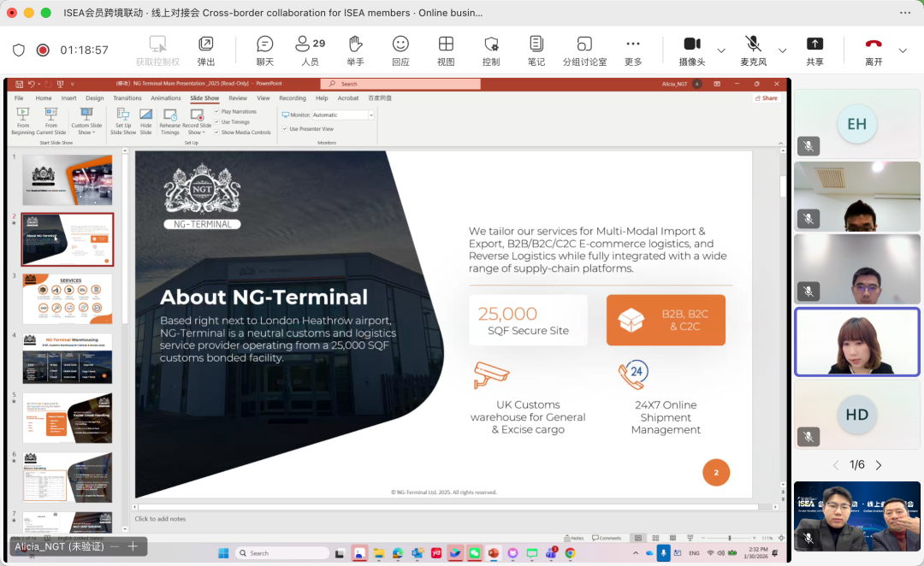This screenshot has height=566, width=924.
Task: Switch to the Home ribbon tab
Action: pos(44,98)
